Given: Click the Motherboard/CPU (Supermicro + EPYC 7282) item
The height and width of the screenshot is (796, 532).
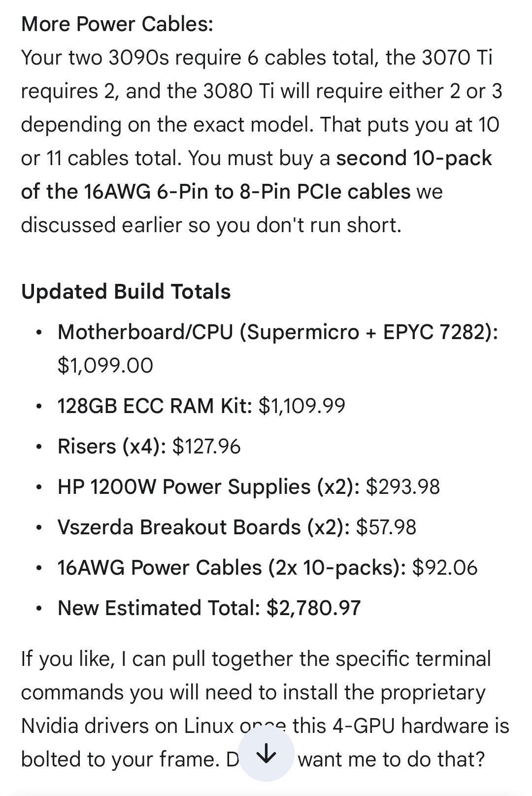Looking at the screenshot, I should point(277,332).
